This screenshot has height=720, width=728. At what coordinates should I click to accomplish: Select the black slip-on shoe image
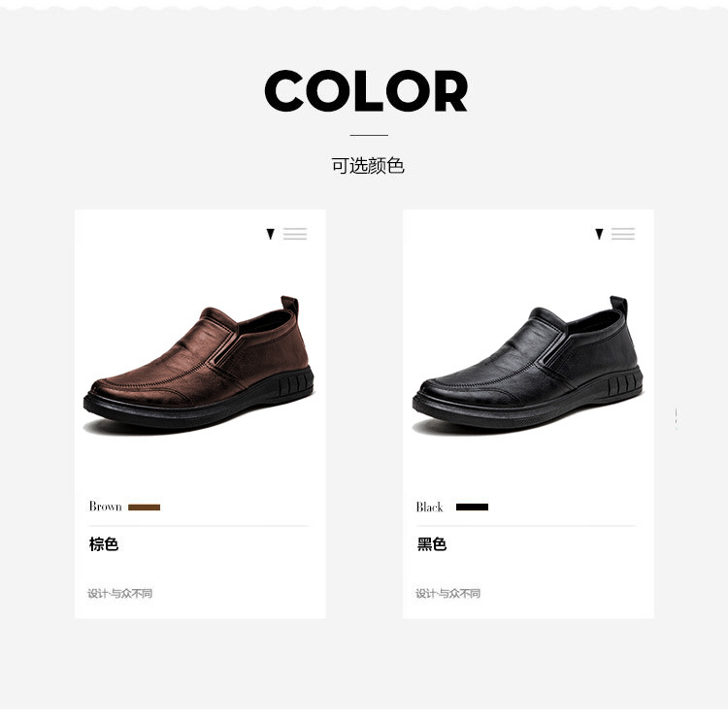[x=528, y=365]
